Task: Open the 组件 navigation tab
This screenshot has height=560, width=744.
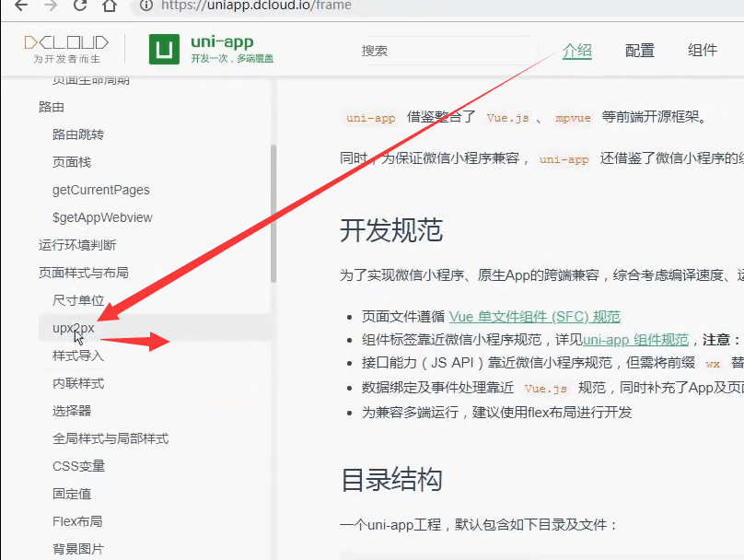Action: (x=703, y=51)
